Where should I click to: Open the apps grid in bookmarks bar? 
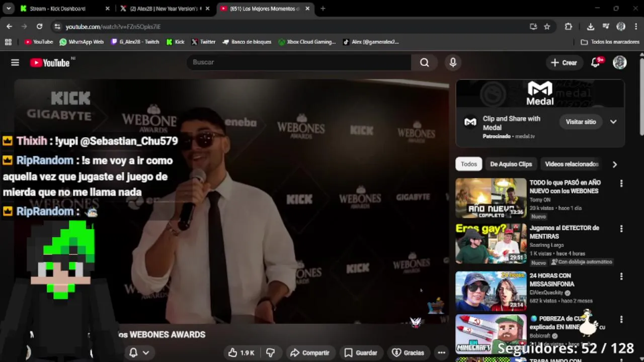(8, 42)
